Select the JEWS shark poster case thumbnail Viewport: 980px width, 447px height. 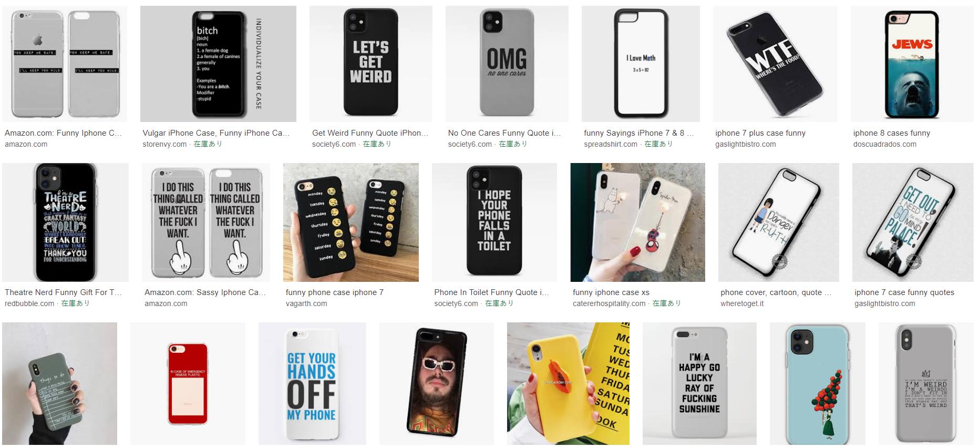[912, 64]
